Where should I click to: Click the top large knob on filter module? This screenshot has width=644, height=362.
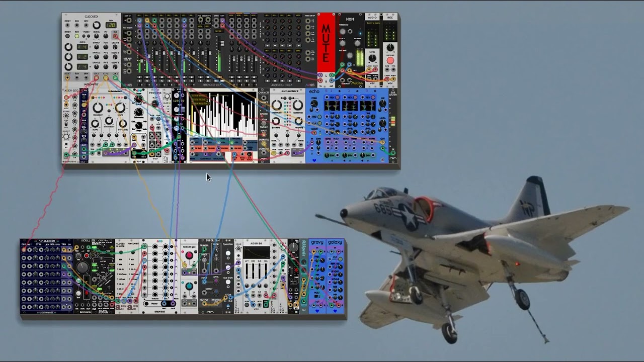click(x=139, y=99)
